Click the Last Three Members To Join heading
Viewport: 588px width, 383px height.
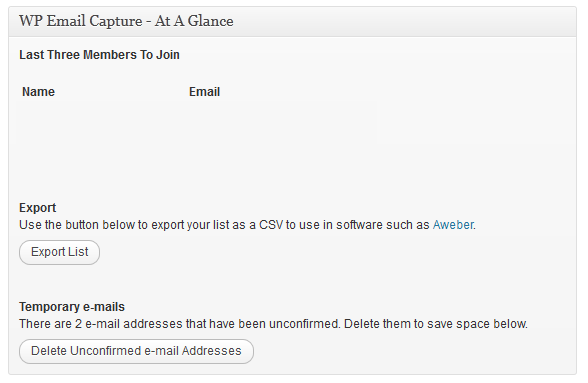pyautogui.click(x=99, y=55)
